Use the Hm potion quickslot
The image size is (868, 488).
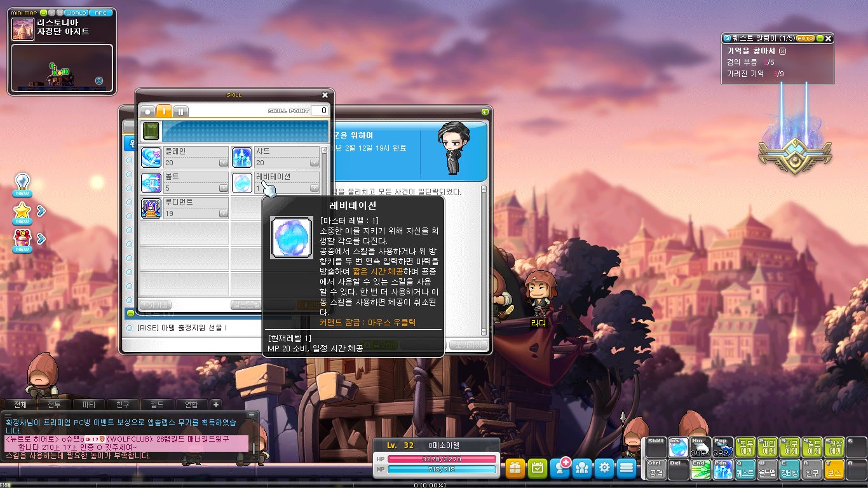tap(700, 447)
